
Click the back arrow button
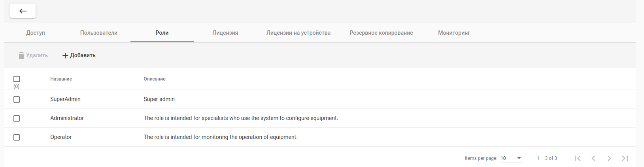click(x=23, y=11)
